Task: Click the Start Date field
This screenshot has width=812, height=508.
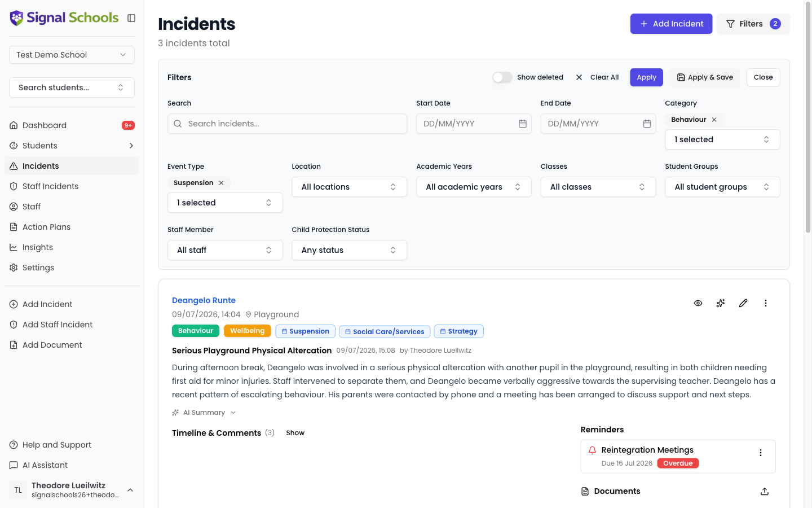Action: [x=474, y=124]
